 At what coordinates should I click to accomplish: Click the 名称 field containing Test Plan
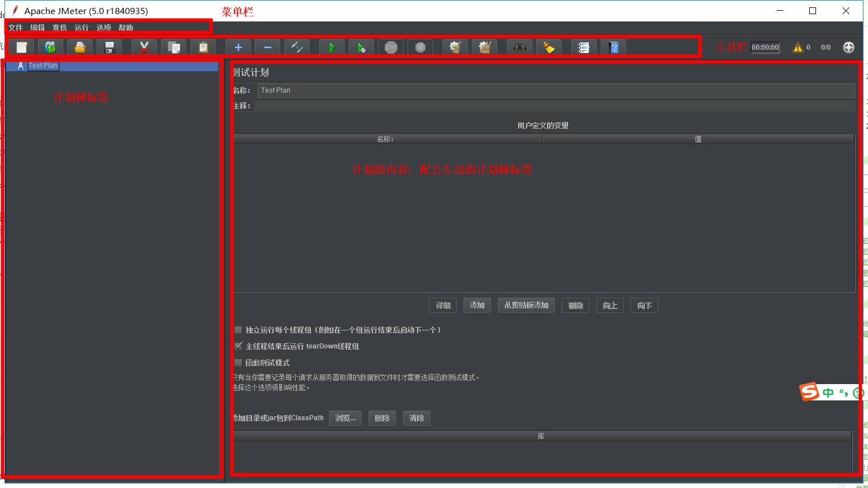tap(556, 90)
